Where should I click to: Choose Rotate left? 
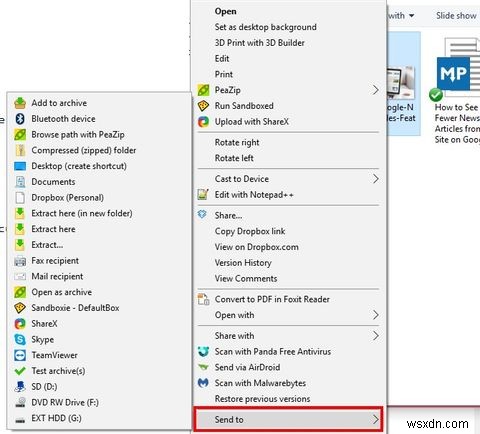pos(234,158)
